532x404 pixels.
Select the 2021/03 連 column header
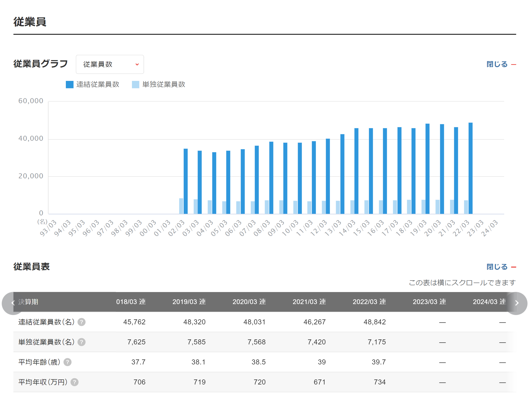[x=309, y=302]
